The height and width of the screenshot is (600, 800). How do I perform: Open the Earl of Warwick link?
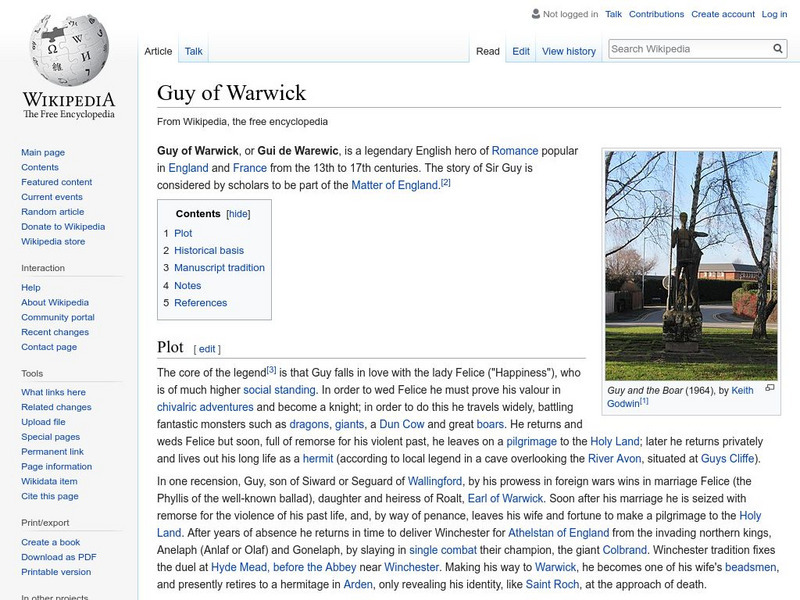(x=505, y=498)
